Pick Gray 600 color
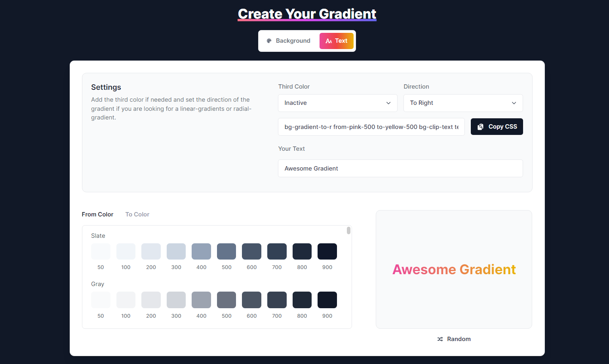 click(x=251, y=300)
